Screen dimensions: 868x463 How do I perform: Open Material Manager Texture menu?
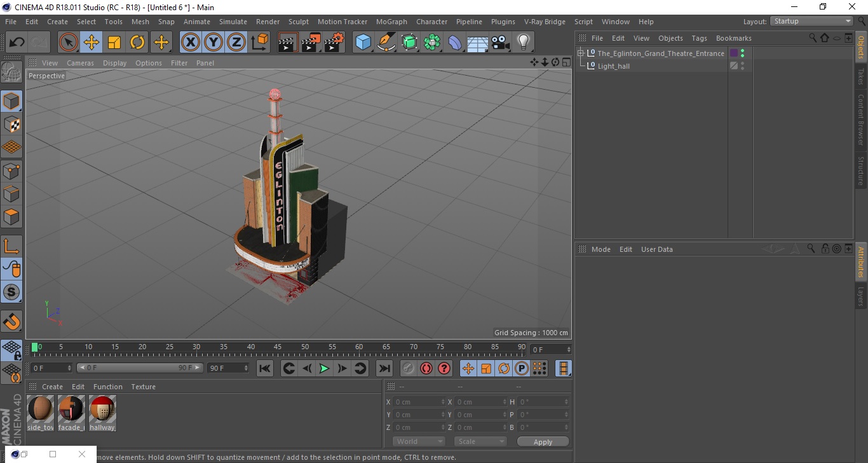tap(143, 387)
